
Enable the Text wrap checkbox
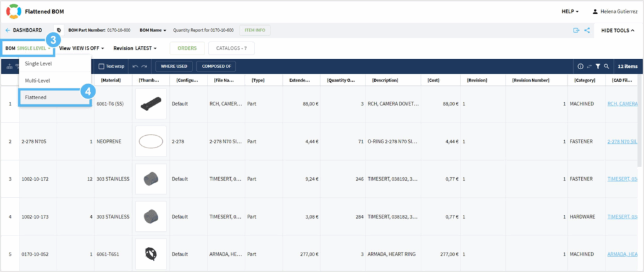[x=102, y=66]
